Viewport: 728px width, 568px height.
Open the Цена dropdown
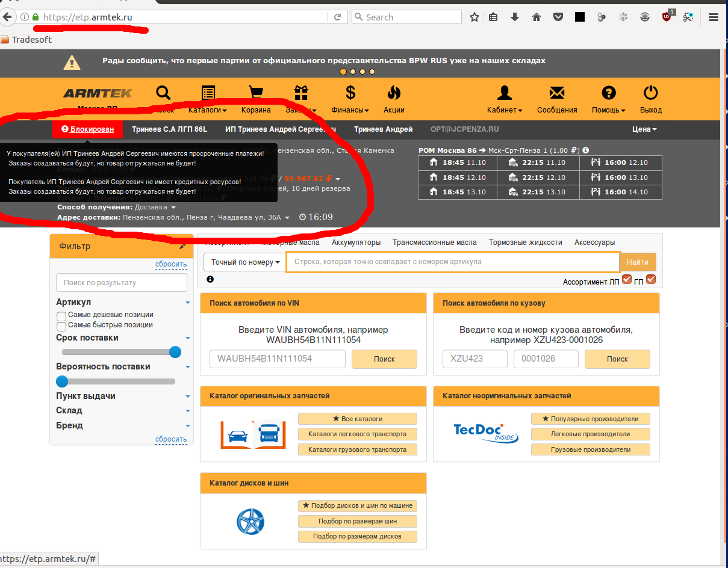click(644, 129)
